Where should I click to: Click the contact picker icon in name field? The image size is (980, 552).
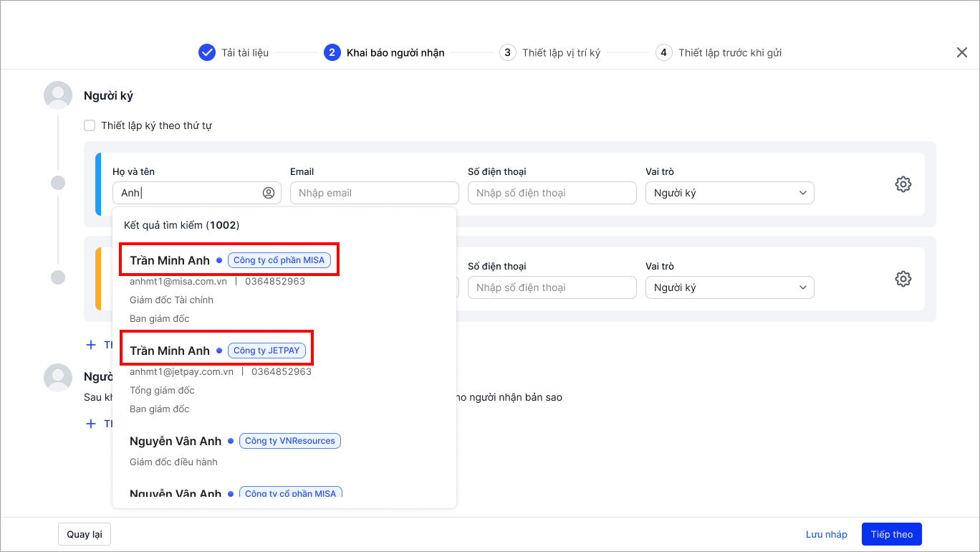[269, 193]
